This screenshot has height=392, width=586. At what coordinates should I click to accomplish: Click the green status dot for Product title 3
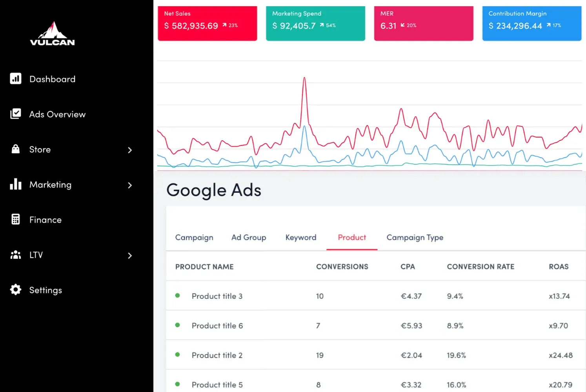[177, 296]
